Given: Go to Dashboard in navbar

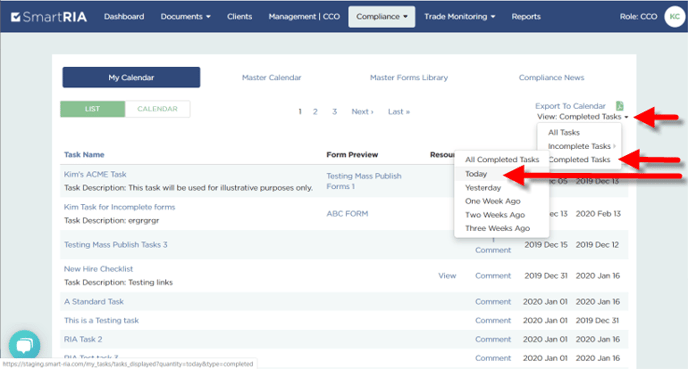Looking at the screenshot, I should pyautogui.click(x=124, y=17).
